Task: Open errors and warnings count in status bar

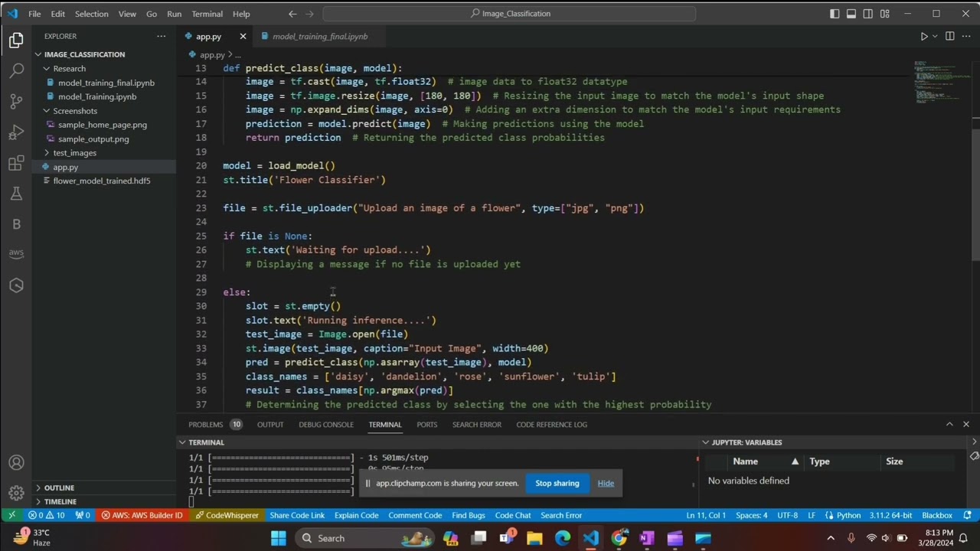Action: click(46, 515)
